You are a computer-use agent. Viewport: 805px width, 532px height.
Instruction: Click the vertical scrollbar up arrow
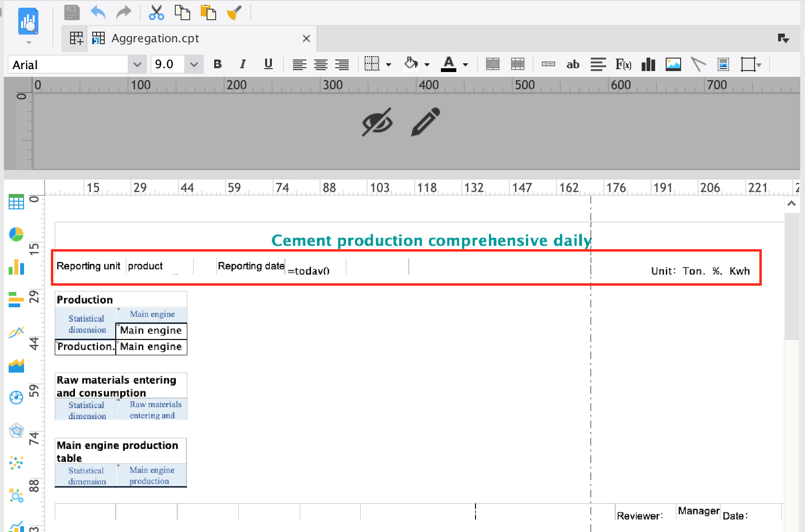pos(792,204)
